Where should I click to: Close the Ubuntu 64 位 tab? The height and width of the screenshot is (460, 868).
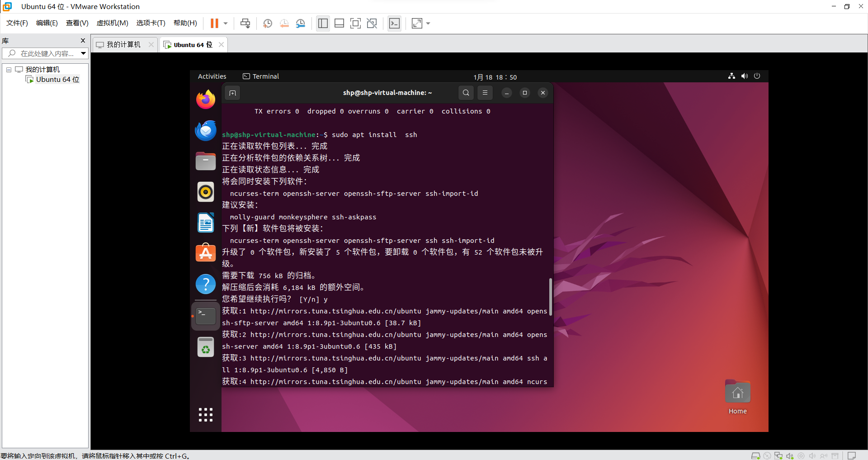click(221, 44)
